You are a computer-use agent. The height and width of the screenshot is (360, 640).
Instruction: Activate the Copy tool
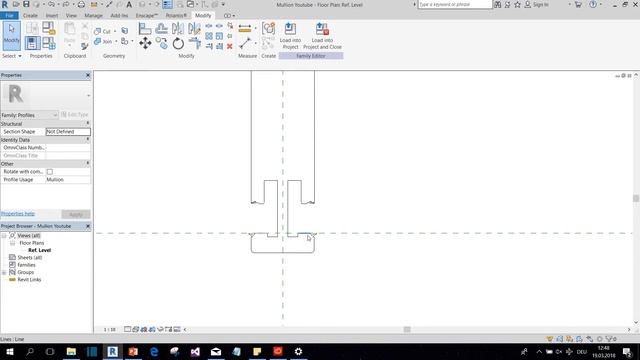click(161, 43)
